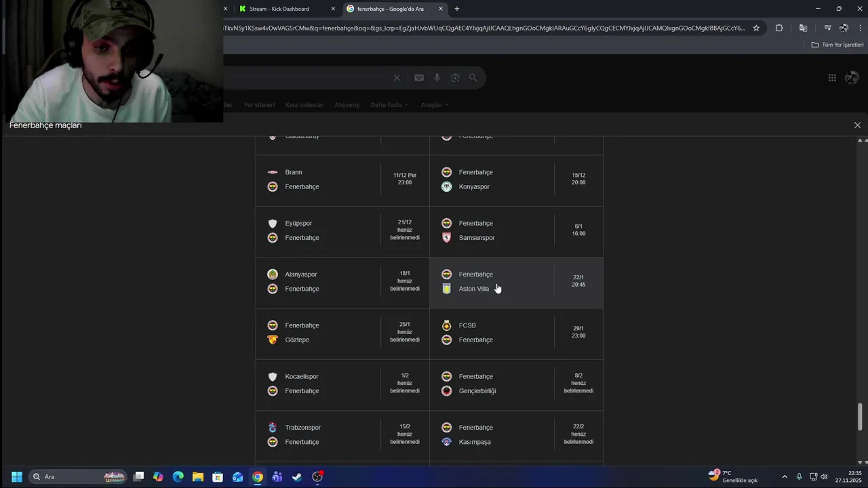Open the Eyüpspor vs Fenerbahçe match
The height and width of the screenshot is (488, 868).
pos(342,232)
